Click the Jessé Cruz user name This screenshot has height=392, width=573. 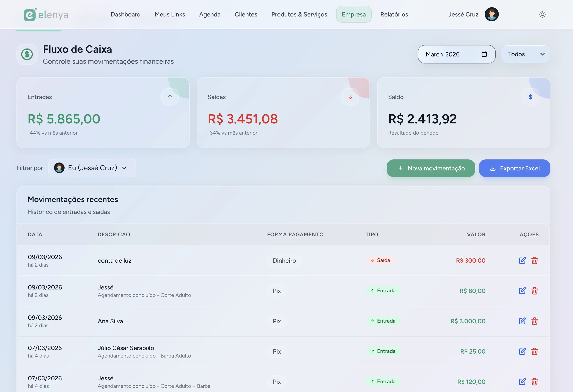pos(463,14)
